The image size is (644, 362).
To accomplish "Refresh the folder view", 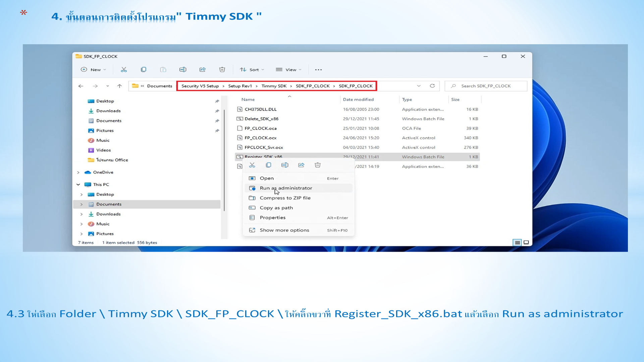I will 432,86.
